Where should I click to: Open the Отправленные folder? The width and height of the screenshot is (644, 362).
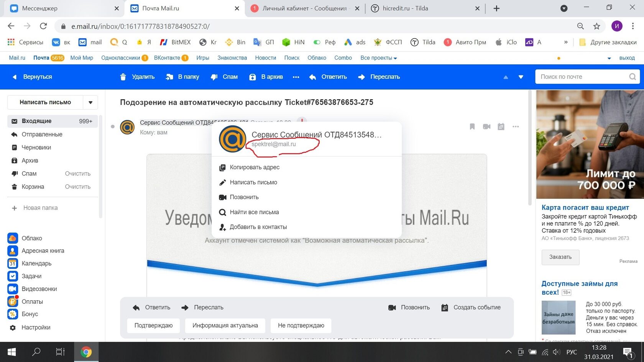coord(42,134)
